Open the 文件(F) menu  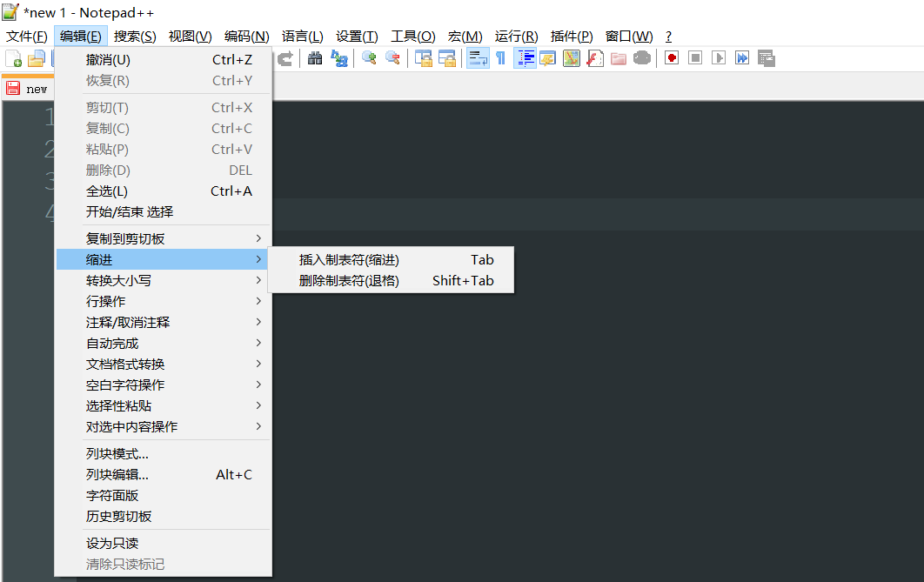26,37
